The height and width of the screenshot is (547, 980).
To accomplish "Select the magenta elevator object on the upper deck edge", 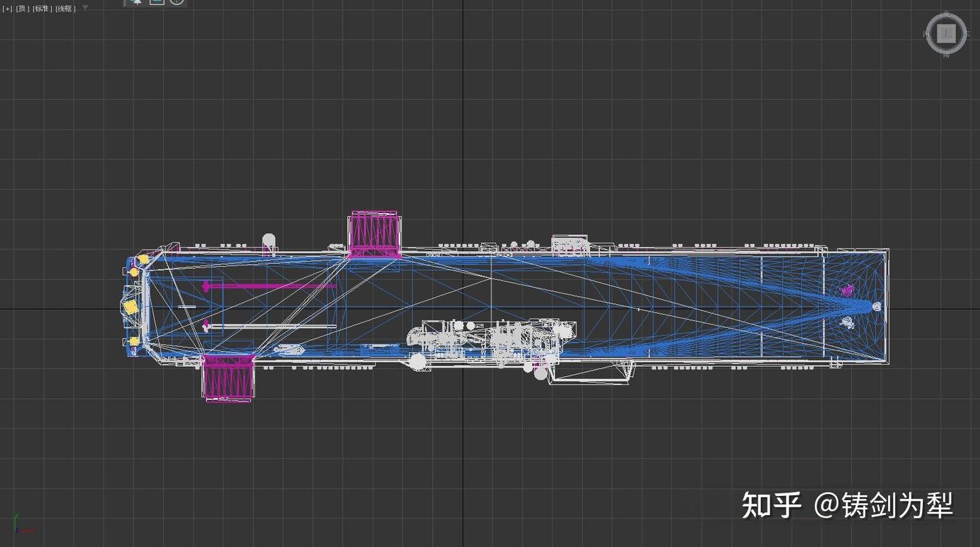I will [x=374, y=235].
